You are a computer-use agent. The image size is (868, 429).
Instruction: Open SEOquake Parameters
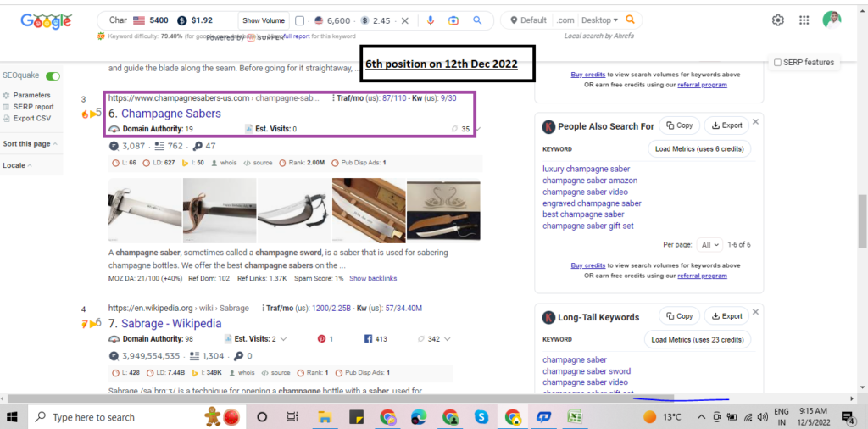pyautogui.click(x=31, y=95)
